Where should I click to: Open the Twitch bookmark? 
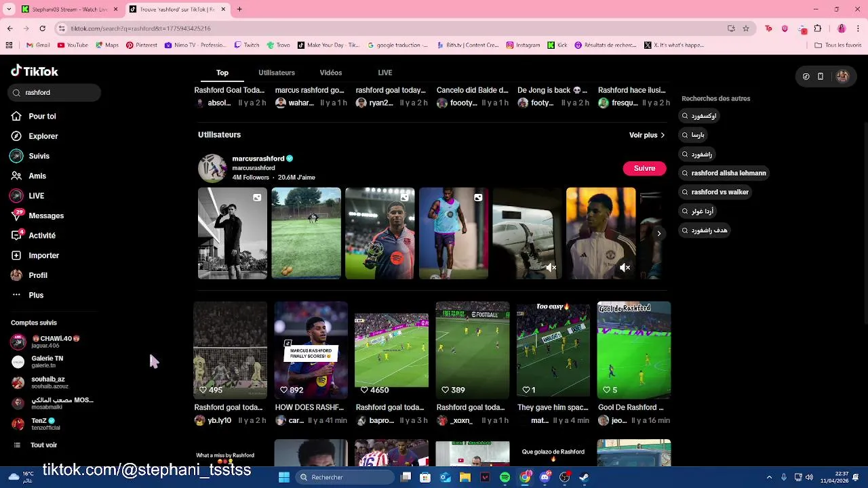tap(247, 45)
